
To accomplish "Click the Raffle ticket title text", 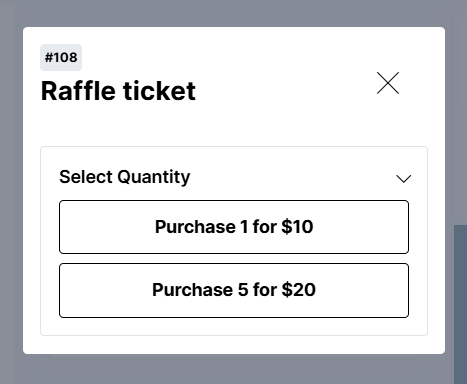I will point(118,91).
